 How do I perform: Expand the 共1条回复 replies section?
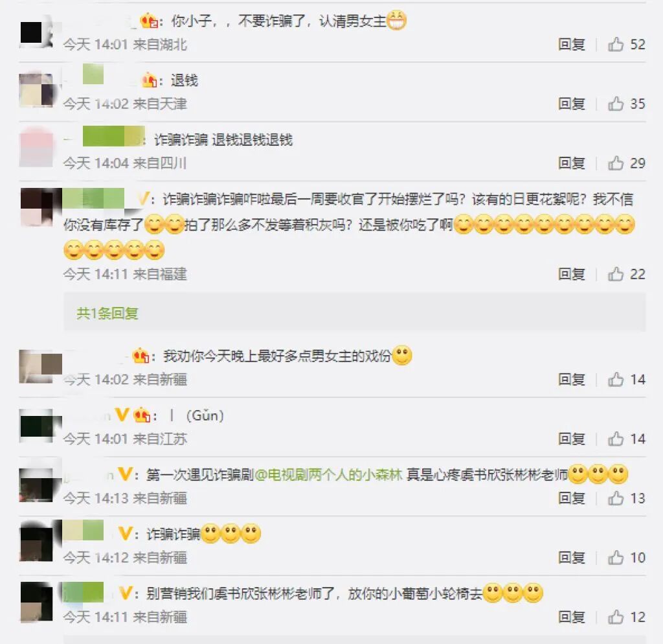(107, 314)
